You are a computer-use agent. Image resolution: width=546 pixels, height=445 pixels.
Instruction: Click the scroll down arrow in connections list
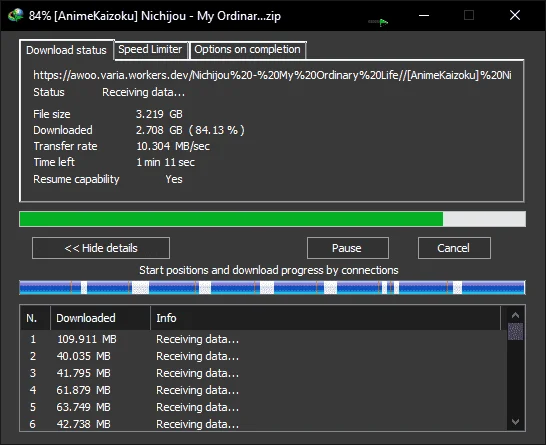[x=515, y=422]
